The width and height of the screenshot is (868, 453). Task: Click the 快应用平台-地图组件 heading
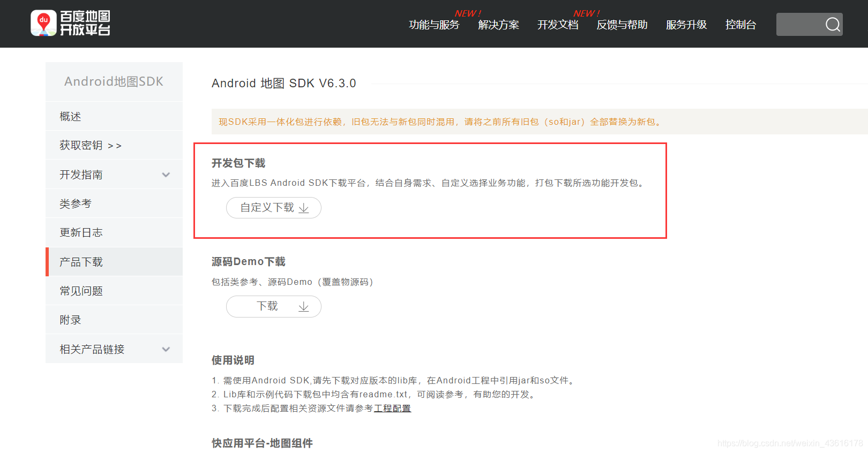tap(262, 443)
